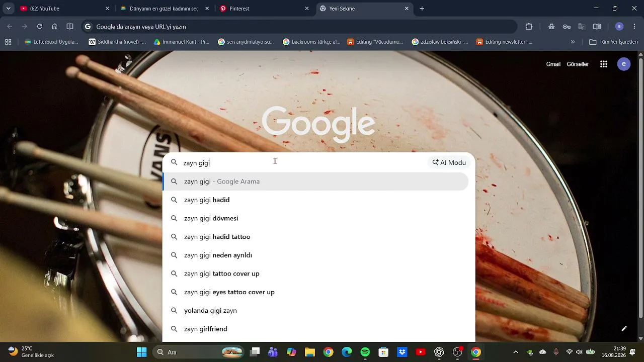Switch to the Pinterest tab
Image resolution: width=644 pixels, height=362 pixels.
265,9
